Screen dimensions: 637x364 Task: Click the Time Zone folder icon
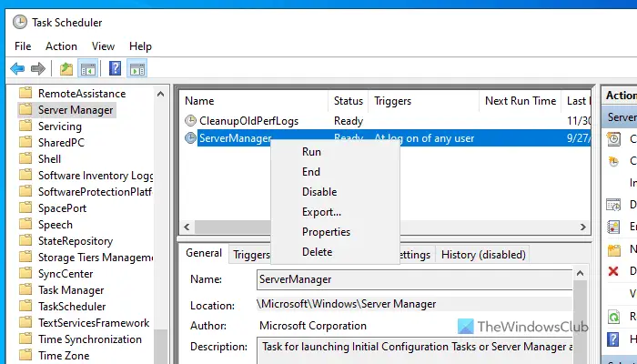[x=25, y=355]
